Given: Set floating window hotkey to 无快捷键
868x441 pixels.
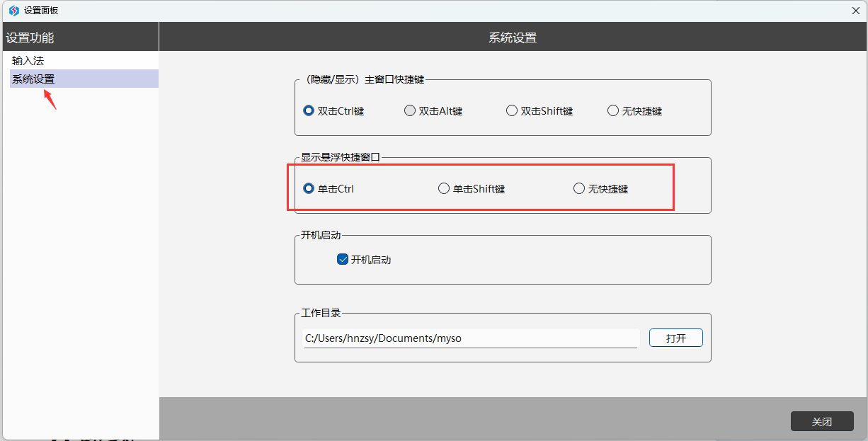Looking at the screenshot, I should [x=579, y=188].
